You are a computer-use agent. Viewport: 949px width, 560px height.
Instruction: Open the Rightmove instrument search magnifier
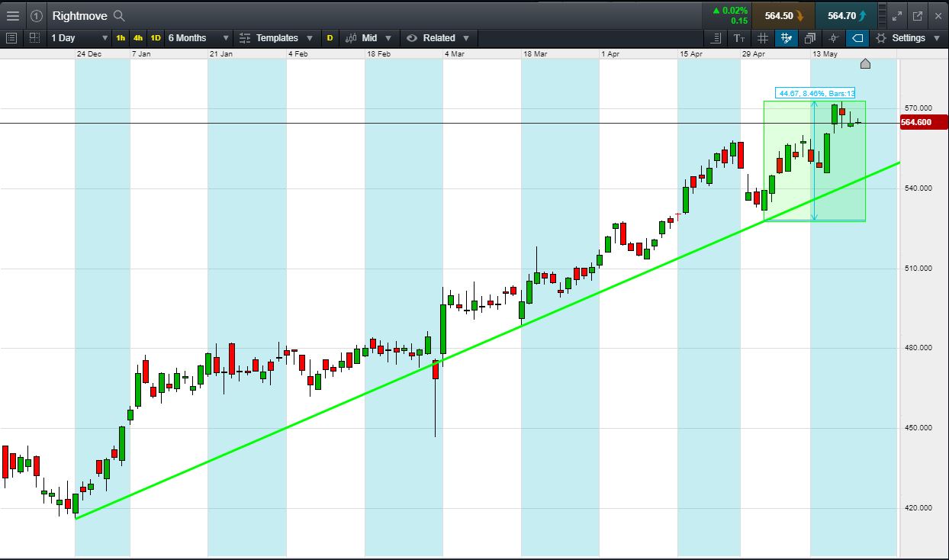click(119, 15)
